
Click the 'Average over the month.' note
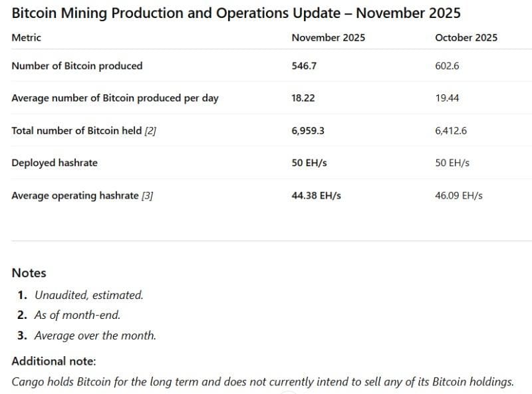click(x=95, y=336)
